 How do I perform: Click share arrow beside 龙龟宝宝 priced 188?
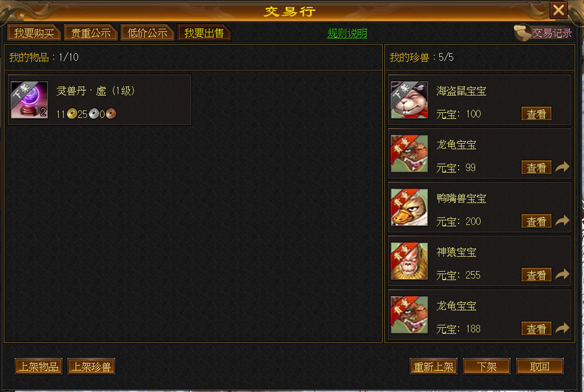562,328
